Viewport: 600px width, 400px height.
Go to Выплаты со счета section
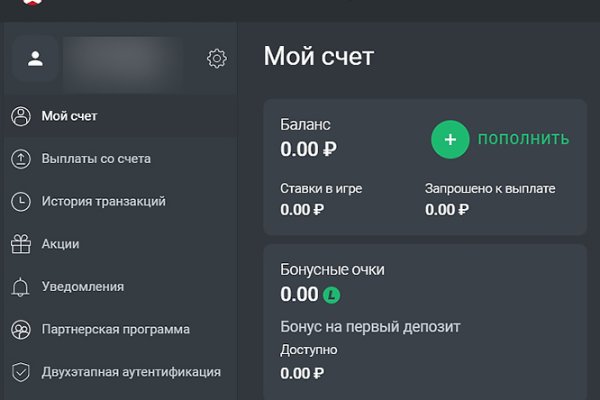pyautogui.click(x=96, y=159)
